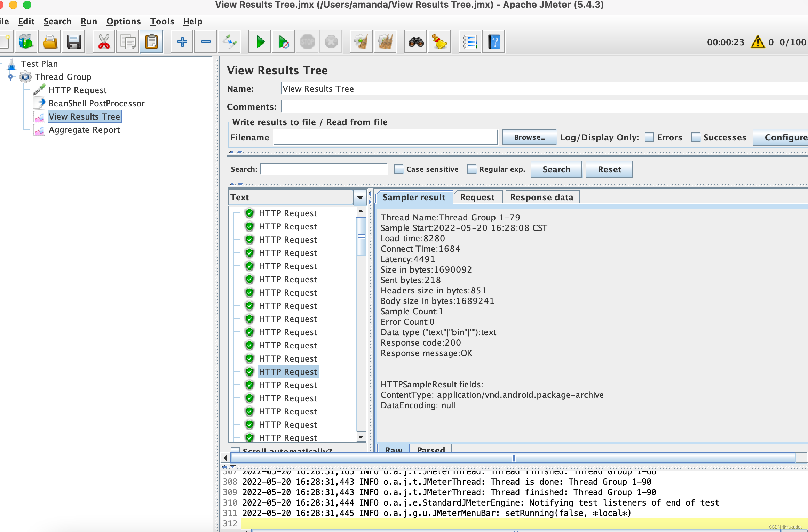Save the test plan with floppy icon
The width and height of the screenshot is (808, 532).
click(73, 42)
